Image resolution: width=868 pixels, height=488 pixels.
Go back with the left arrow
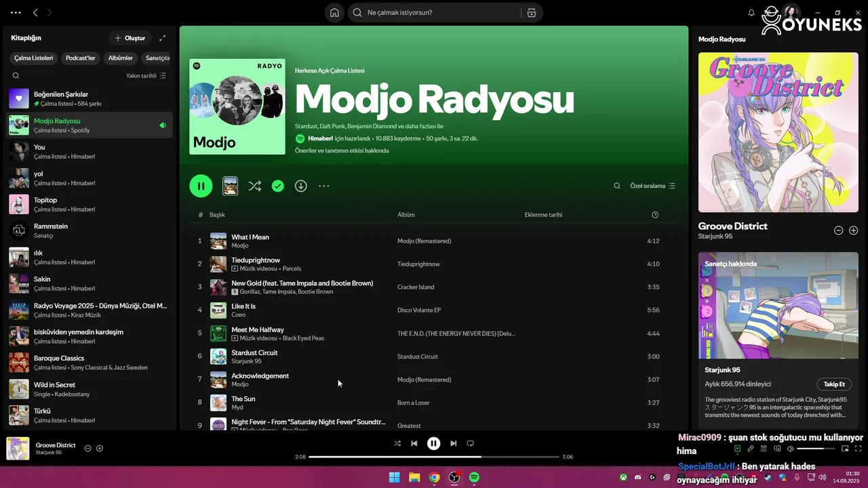[35, 13]
